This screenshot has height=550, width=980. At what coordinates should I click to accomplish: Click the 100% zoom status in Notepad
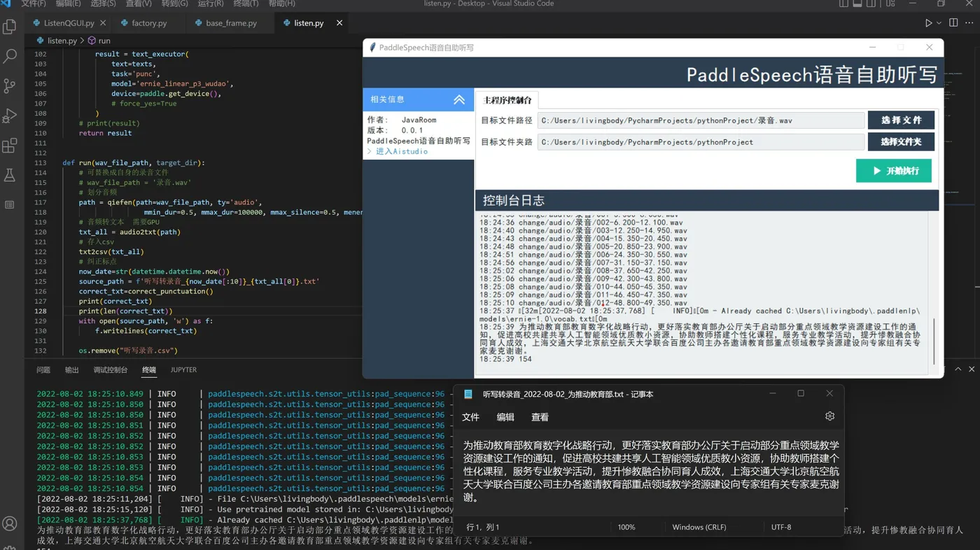pyautogui.click(x=626, y=527)
